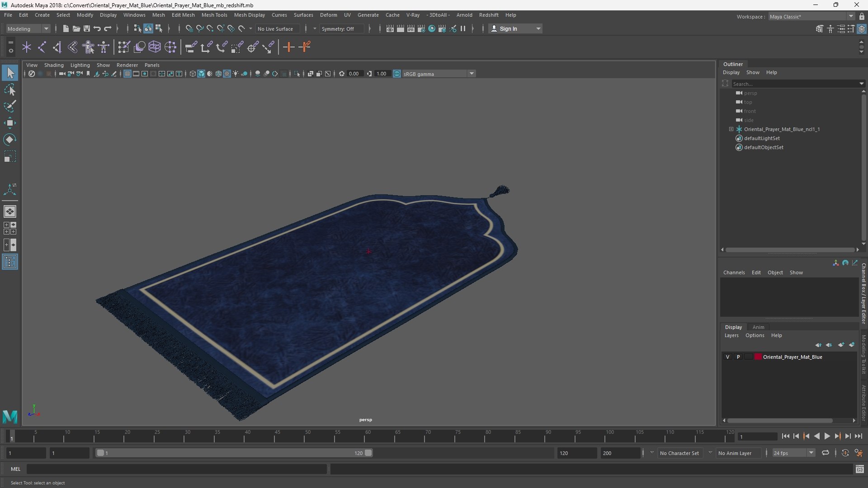Viewport: 868px width, 488px height.
Task: Select the Move tool in toolbox
Action: coord(9,123)
